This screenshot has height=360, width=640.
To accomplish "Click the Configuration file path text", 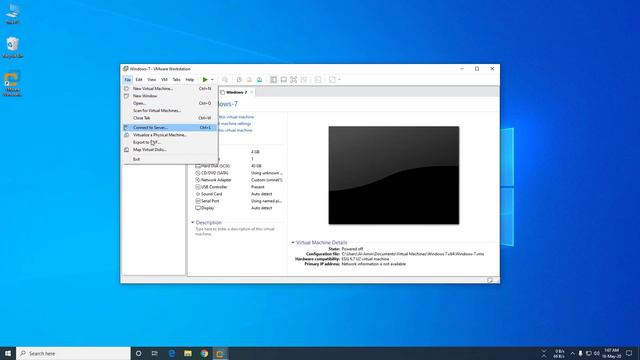I will pos(413,254).
